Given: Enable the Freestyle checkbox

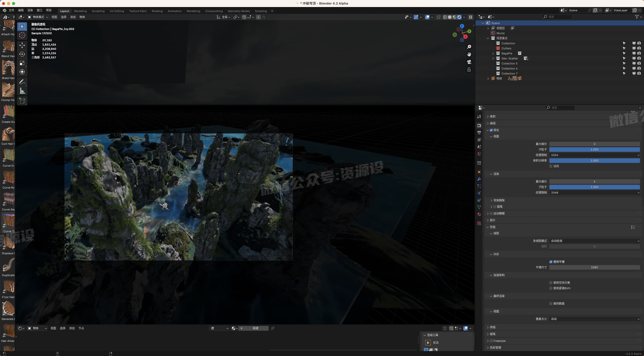Looking at the screenshot, I should (491, 341).
